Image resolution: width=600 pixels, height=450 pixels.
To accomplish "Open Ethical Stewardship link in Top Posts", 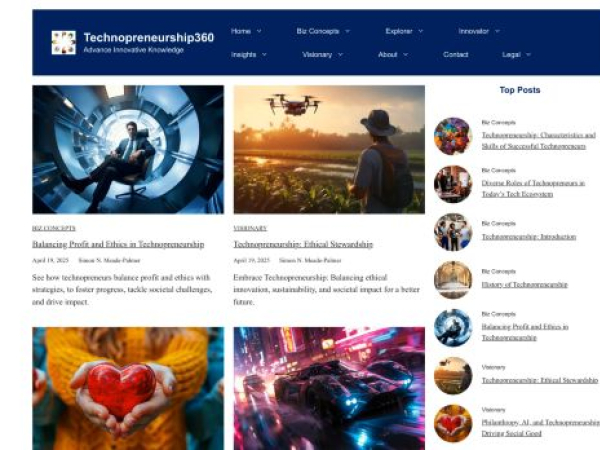I will pyautogui.click(x=540, y=380).
